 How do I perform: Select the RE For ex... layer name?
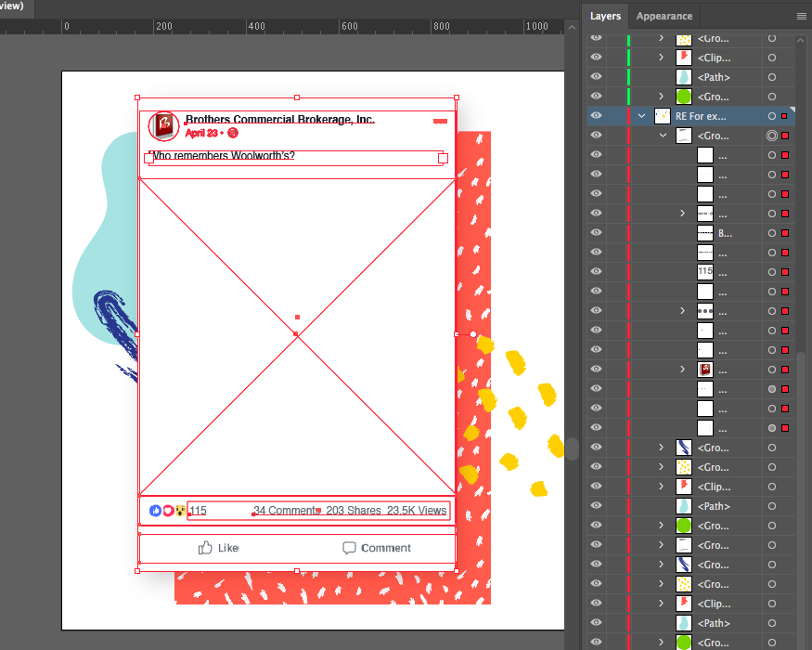click(701, 117)
